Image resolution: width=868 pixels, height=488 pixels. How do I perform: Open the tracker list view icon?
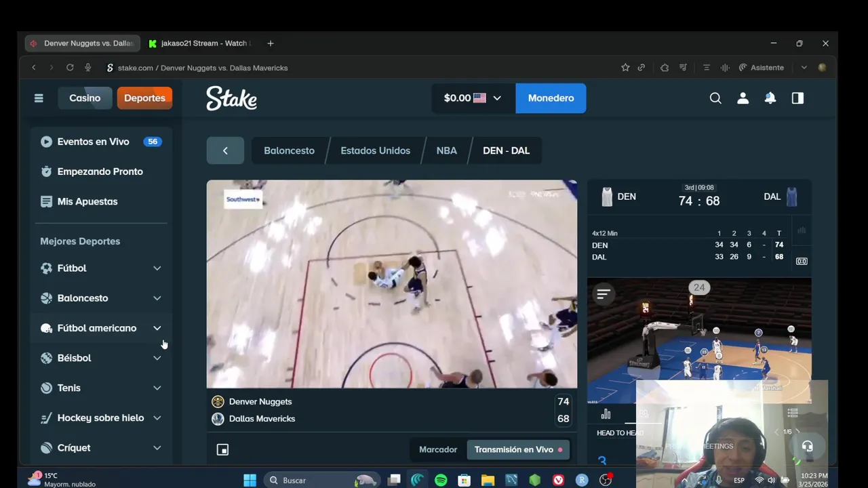click(x=792, y=413)
